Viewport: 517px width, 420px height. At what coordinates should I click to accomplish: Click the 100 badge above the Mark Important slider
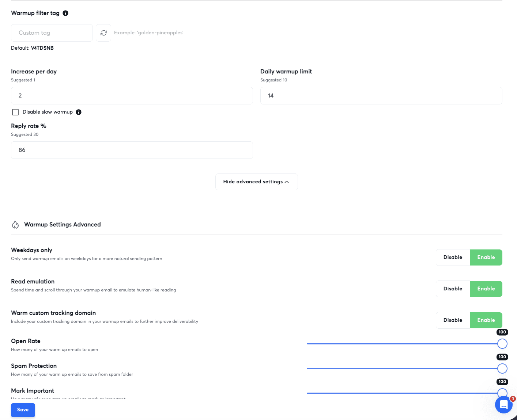[x=502, y=382]
